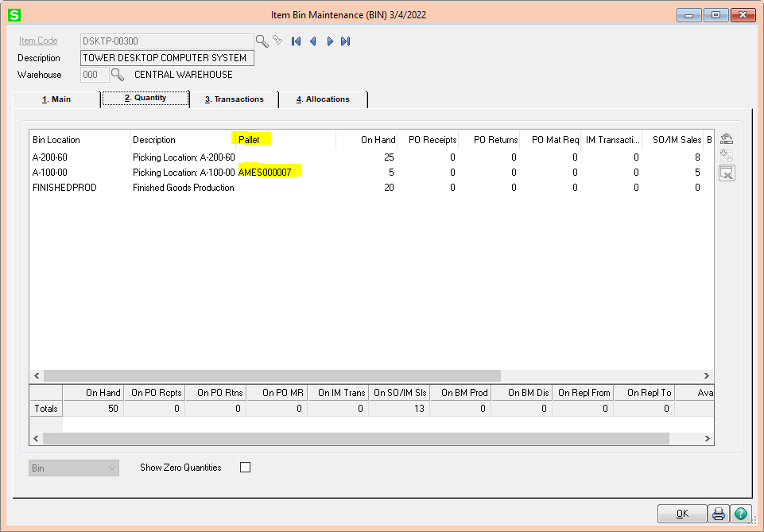Select the A-100-00 bin row
764x532 pixels.
[x=371, y=173]
